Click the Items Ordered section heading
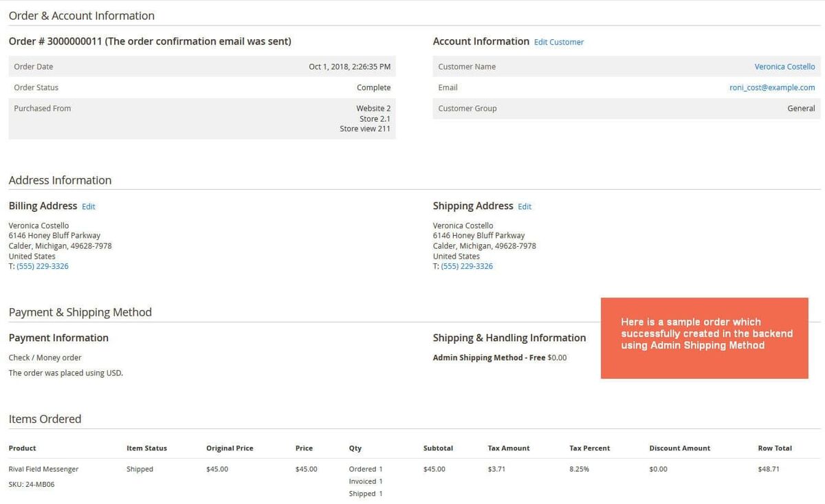 [45, 418]
